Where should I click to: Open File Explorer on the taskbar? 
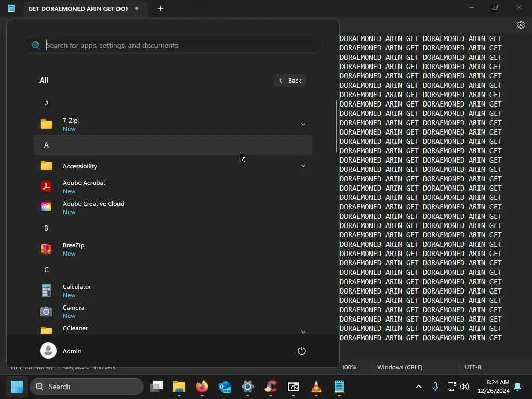click(179, 387)
